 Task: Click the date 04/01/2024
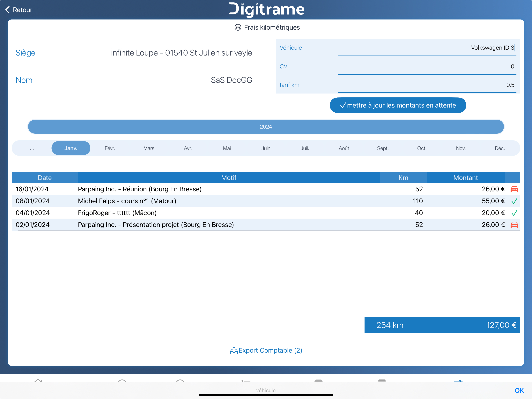pos(33,213)
